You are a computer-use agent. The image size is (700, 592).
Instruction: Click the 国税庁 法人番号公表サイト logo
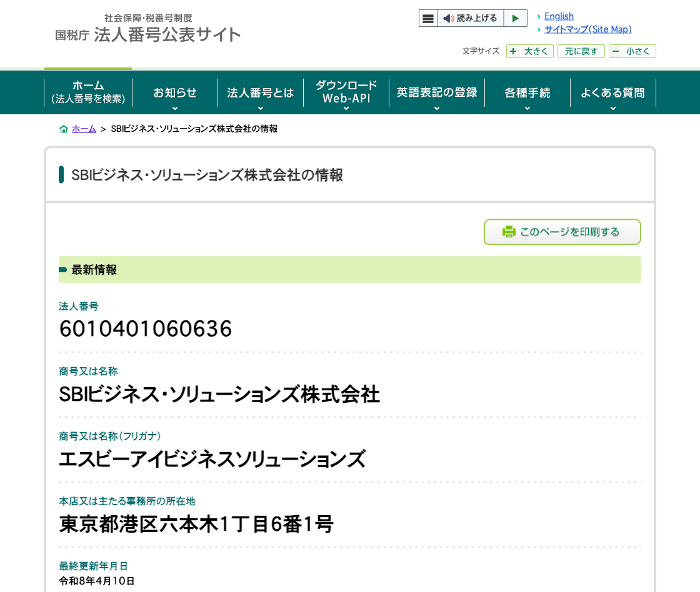(147, 29)
